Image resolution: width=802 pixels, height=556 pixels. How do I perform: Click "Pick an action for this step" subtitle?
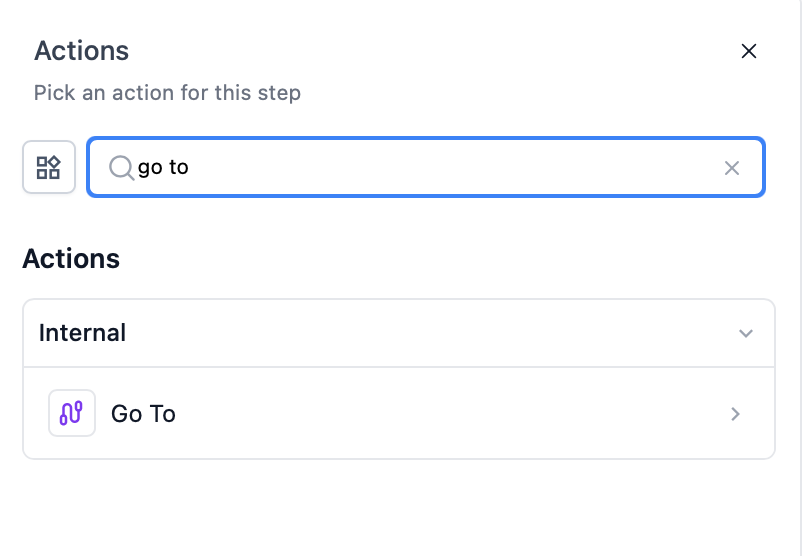tap(167, 93)
